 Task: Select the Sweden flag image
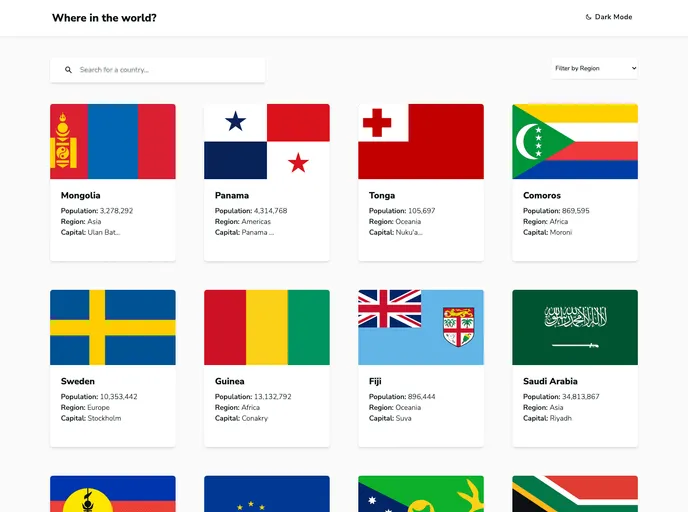tap(113, 327)
